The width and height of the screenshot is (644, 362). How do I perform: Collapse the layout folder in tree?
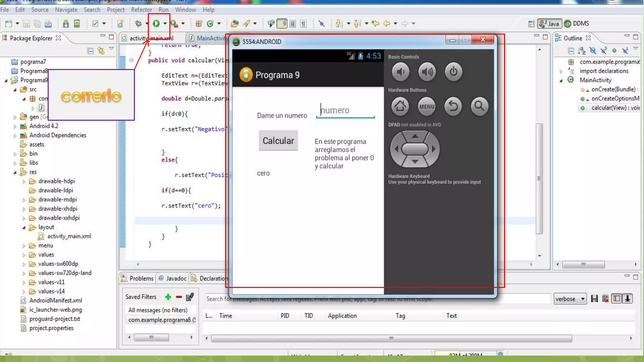(24, 228)
